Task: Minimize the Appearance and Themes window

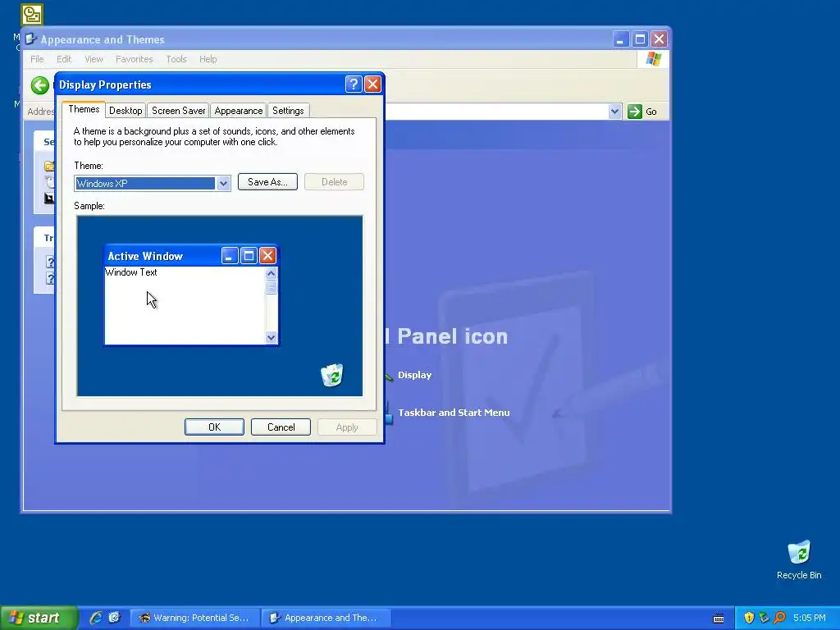Action: 620,39
